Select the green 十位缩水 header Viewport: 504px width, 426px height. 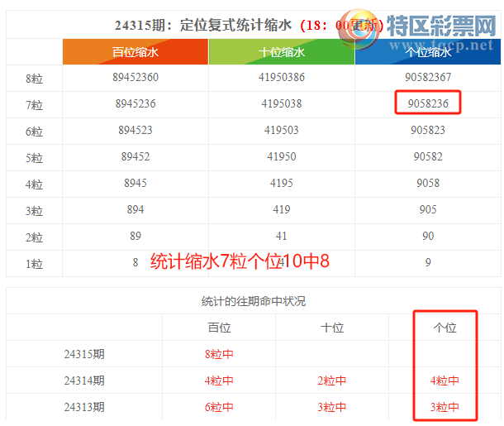tap(282, 52)
